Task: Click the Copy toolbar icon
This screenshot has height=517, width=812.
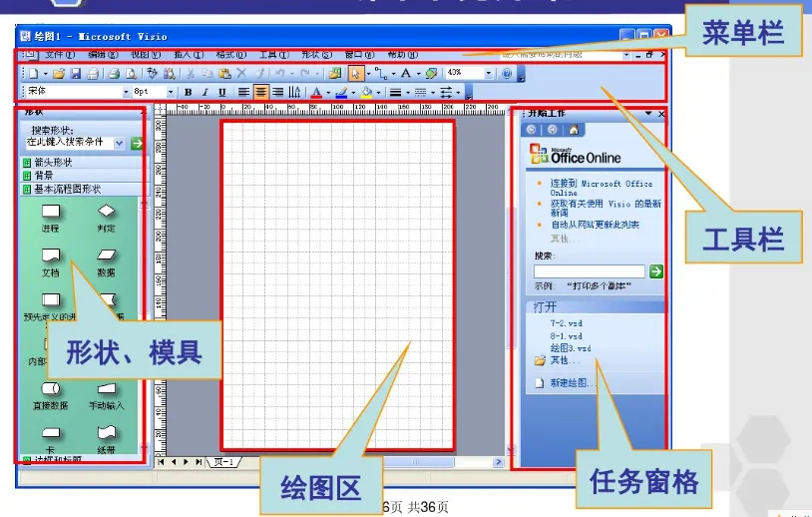Action: 207,74
